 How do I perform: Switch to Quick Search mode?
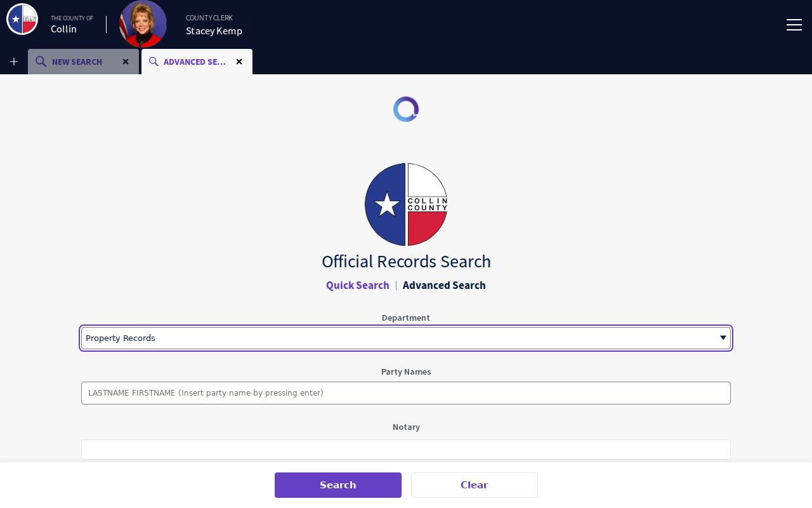click(358, 285)
